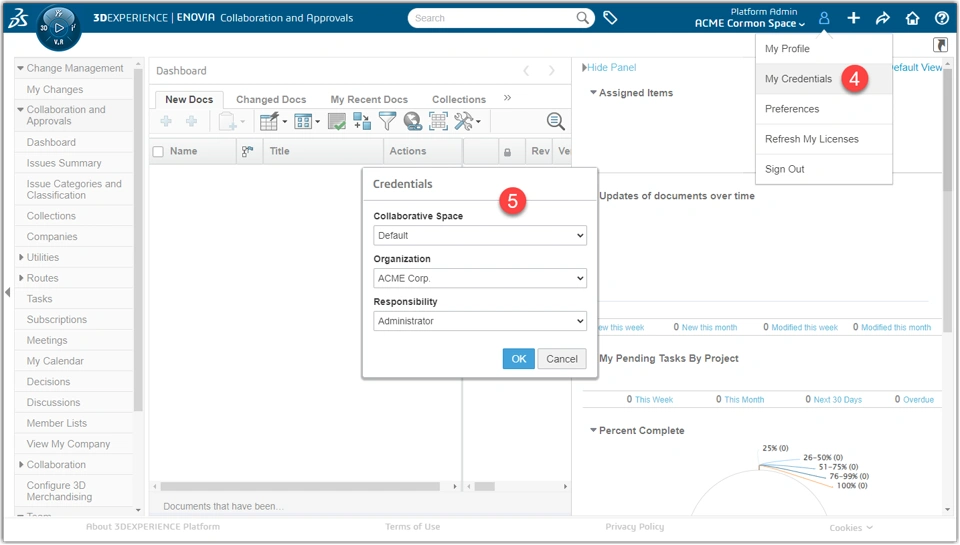Click the search input field
This screenshot has width=960, height=545.
(493, 18)
